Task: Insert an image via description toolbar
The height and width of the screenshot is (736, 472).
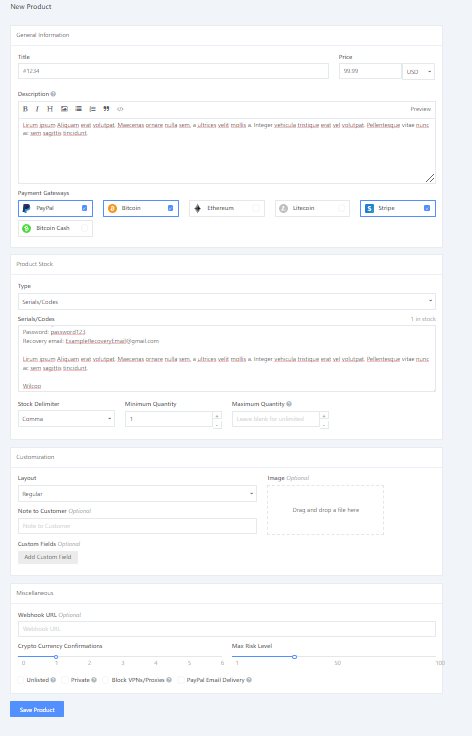Action: 64,109
